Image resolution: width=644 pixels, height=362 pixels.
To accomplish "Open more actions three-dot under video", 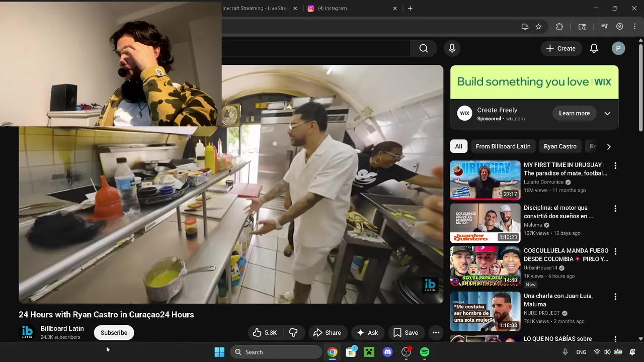I will tap(436, 333).
